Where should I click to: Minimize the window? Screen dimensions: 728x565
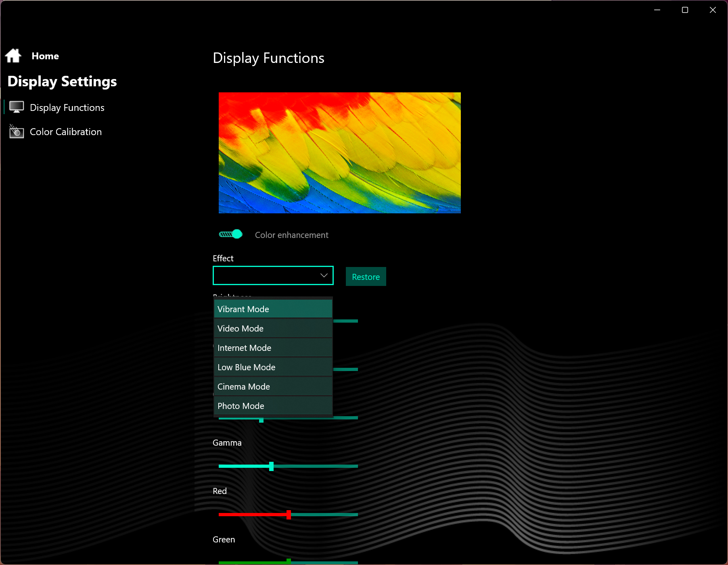(x=657, y=10)
